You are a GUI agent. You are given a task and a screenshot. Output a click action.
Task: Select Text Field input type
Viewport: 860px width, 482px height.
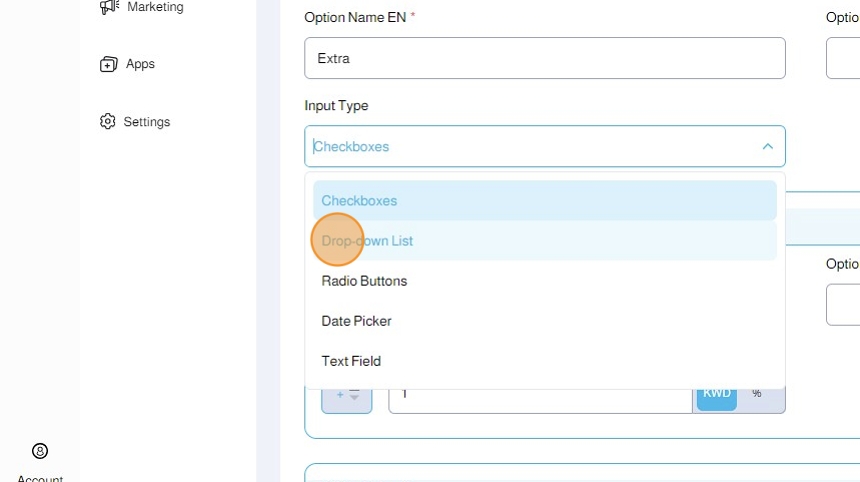coord(545,361)
